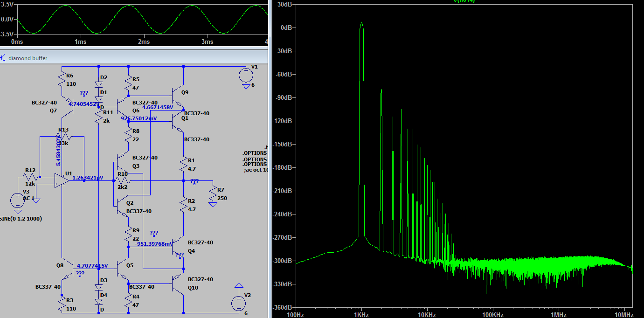This screenshot has width=644, height=318.
Task: Click diode D1 symbol
Action: click(x=98, y=99)
